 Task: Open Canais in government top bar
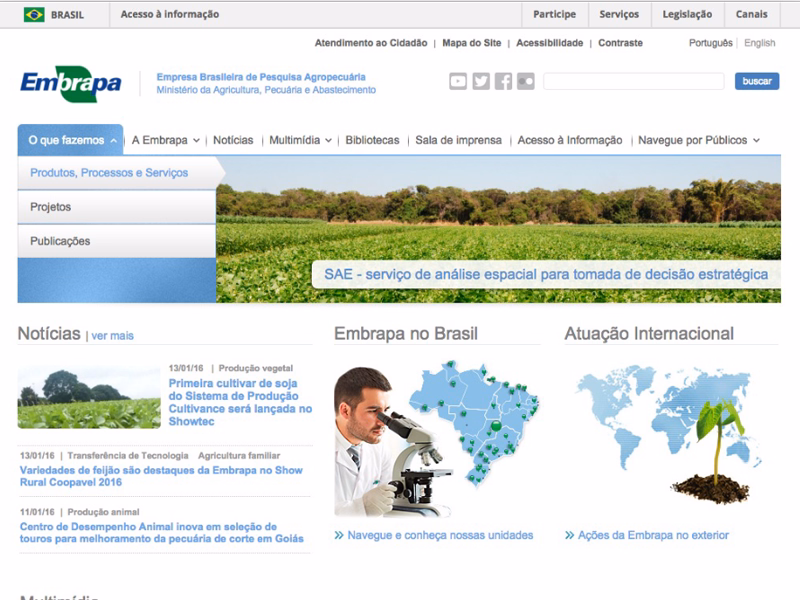pyautogui.click(x=752, y=14)
